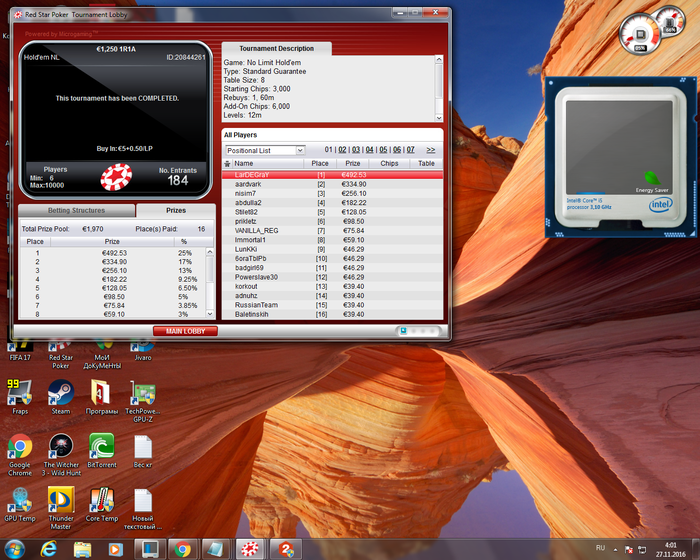Open Internet Explorer from the taskbar

pos(48,549)
